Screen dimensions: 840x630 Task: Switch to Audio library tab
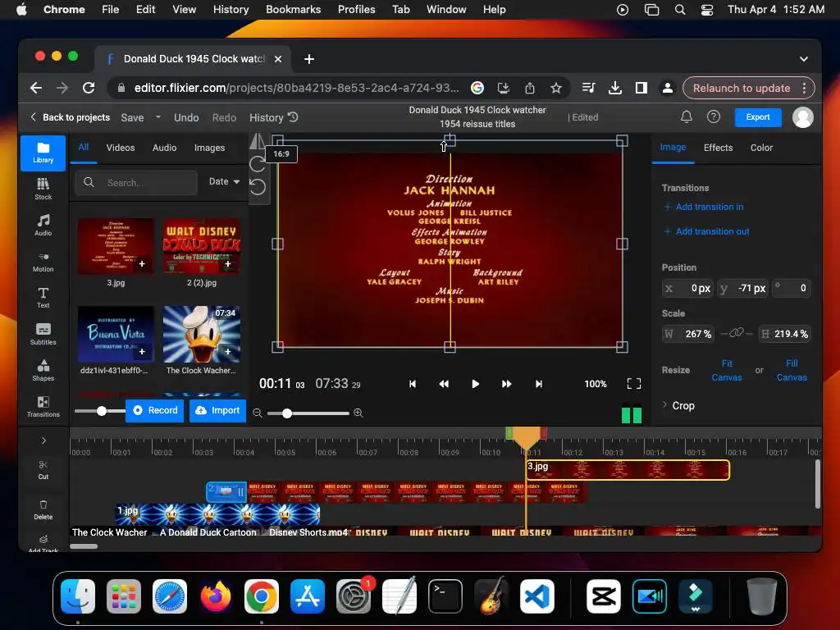[x=164, y=148]
